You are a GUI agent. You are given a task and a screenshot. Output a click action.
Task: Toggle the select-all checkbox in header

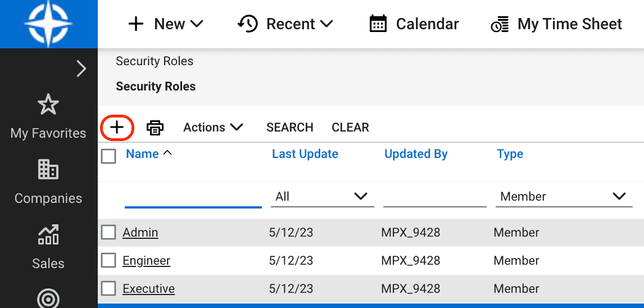[108, 156]
